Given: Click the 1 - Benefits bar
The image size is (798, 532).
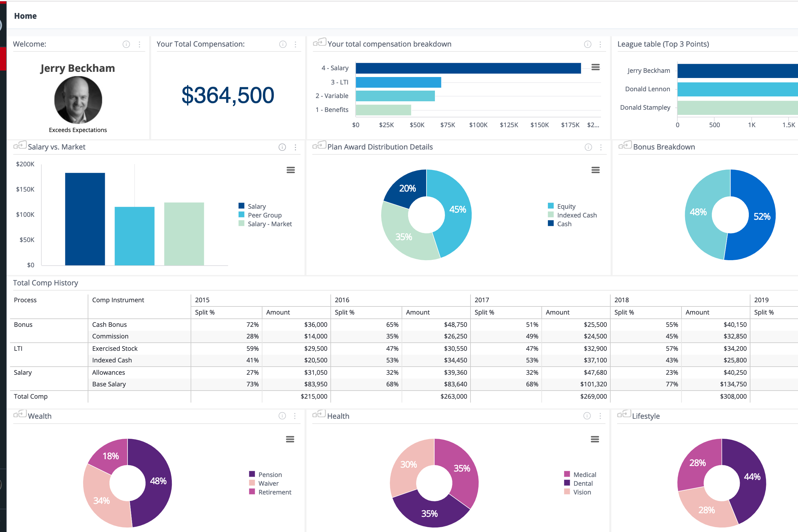Looking at the screenshot, I should (x=383, y=110).
